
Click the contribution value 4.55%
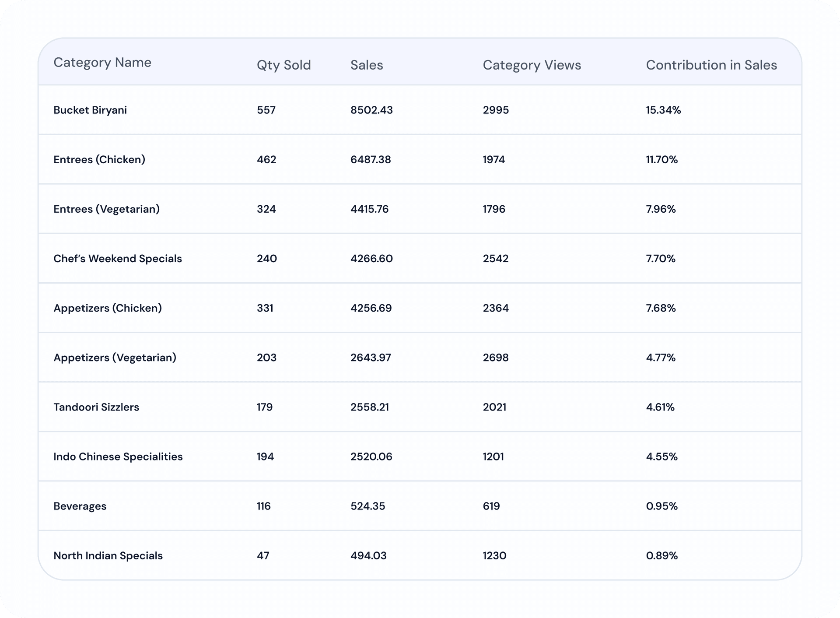[662, 456]
